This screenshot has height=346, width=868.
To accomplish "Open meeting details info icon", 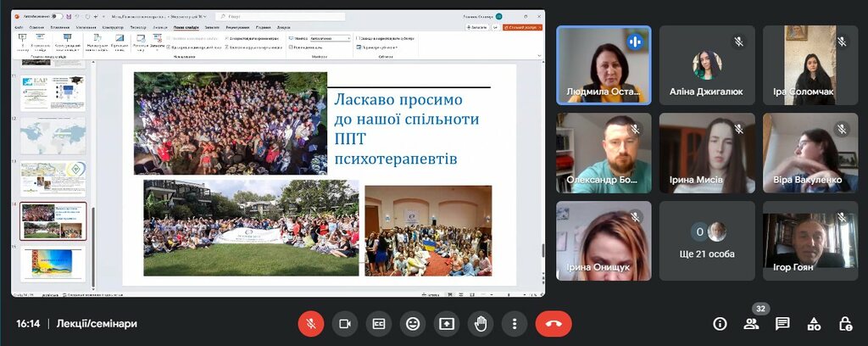I will [x=720, y=324].
